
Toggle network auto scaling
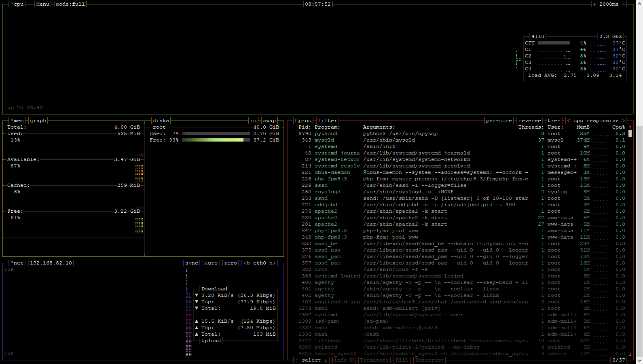(211, 263)
